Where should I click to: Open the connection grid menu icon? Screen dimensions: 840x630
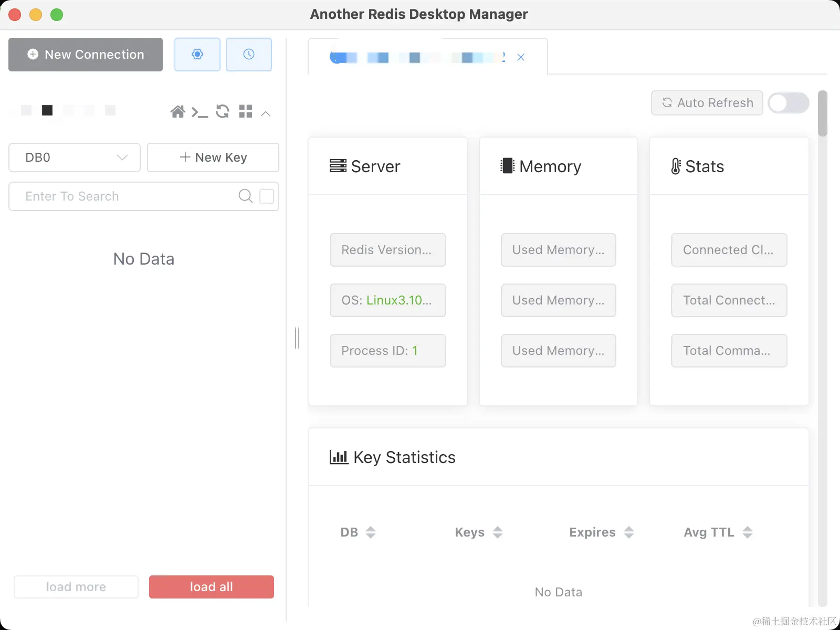[x=245, y=111]
